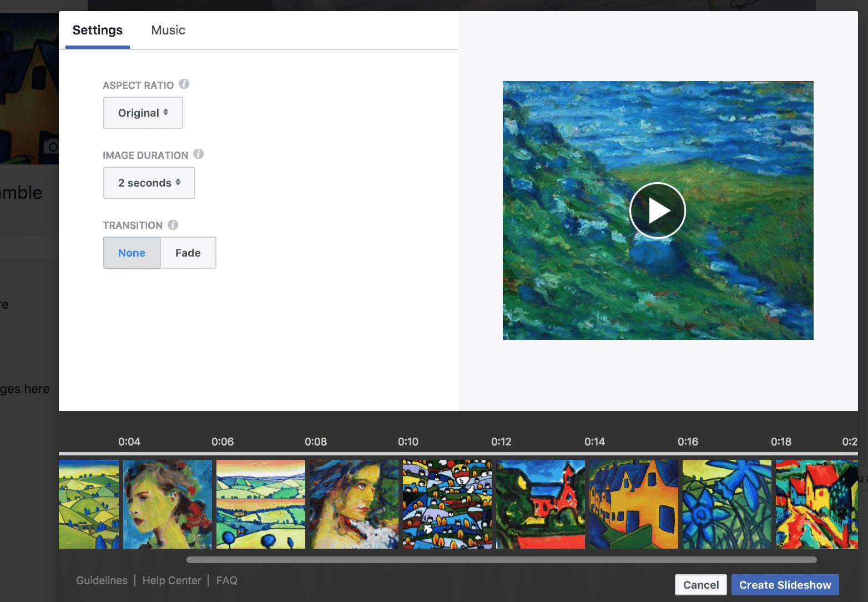The image size is (868, 602).
Task: Switch to the Music tab
Action: click(168, 30)
